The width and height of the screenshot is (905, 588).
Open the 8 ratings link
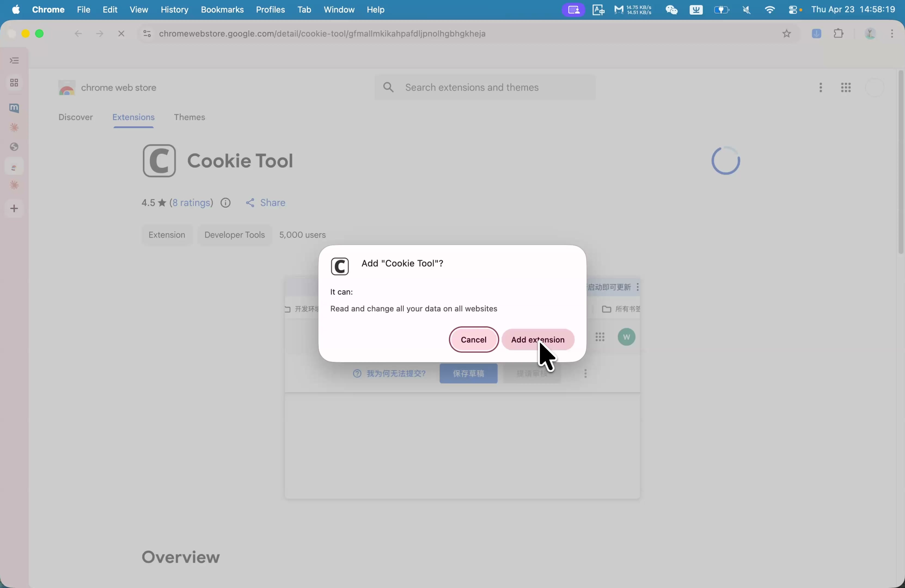click(191, 203)
